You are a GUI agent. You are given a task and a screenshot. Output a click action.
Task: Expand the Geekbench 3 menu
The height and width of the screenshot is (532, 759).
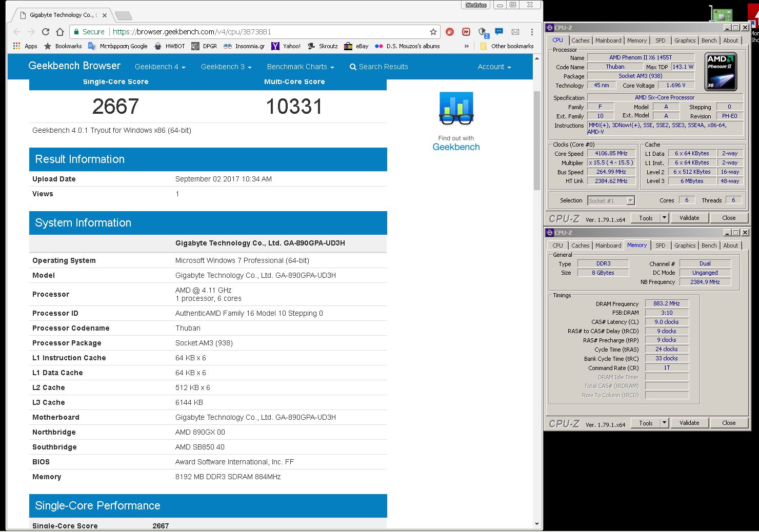226,67
